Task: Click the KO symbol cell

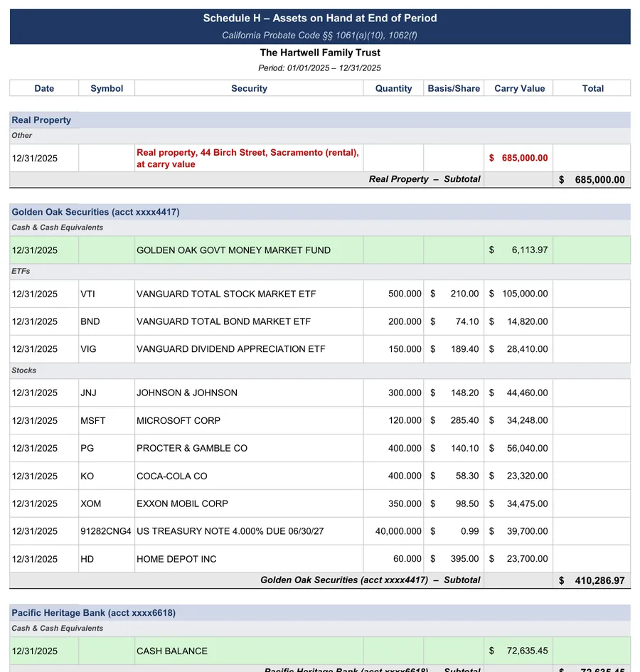Action: (x=107, y=476)
